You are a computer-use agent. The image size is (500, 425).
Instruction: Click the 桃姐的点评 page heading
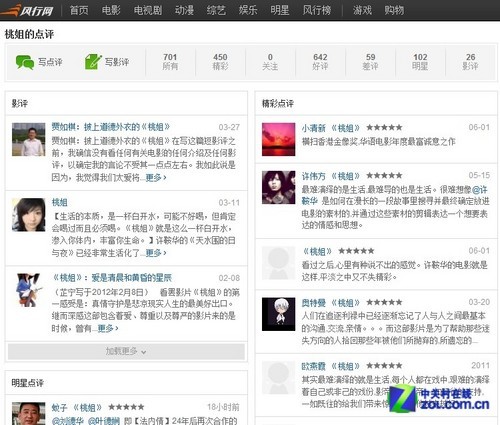pyautogui.click(x=29, y=34)
